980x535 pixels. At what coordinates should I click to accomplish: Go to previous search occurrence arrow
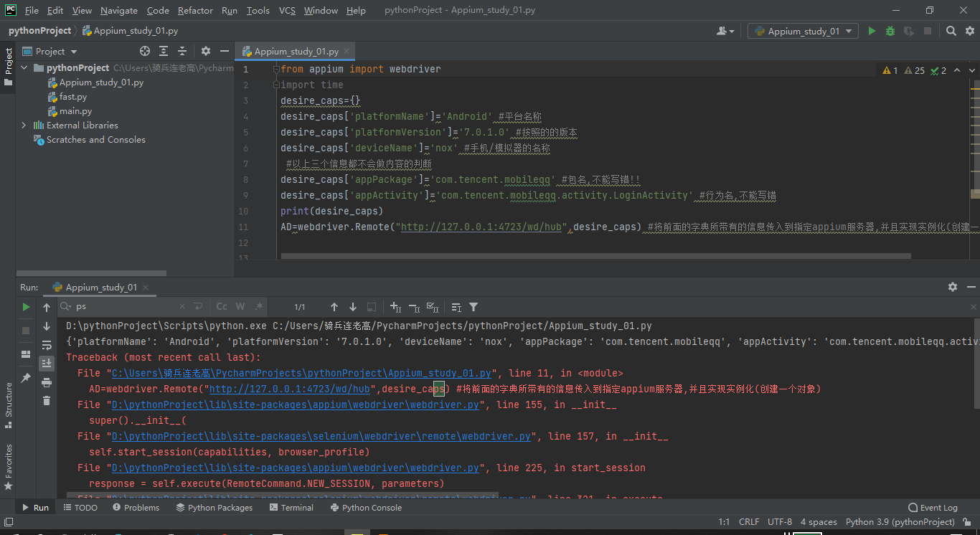[334, 307]
